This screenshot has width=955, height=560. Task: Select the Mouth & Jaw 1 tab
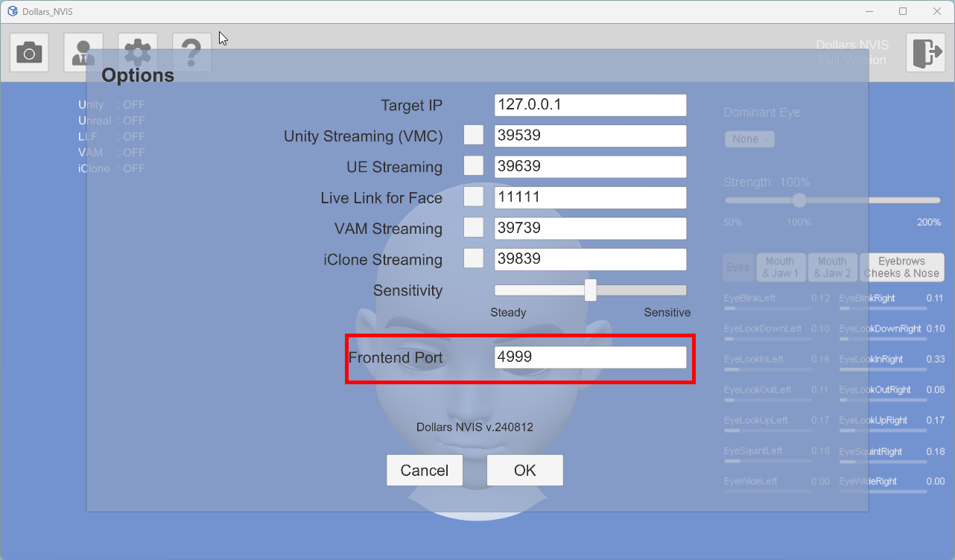(780, 267)
